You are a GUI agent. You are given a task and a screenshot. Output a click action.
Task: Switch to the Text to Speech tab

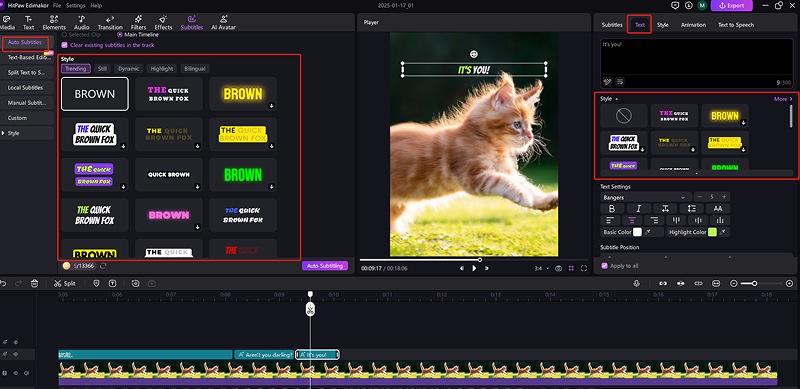coord(736,25)
